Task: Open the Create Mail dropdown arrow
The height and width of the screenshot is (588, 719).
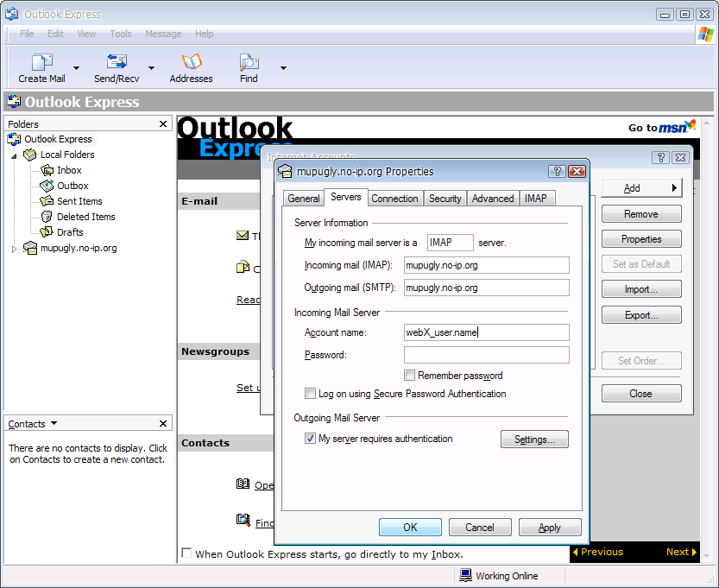Action: coord(76,68)
